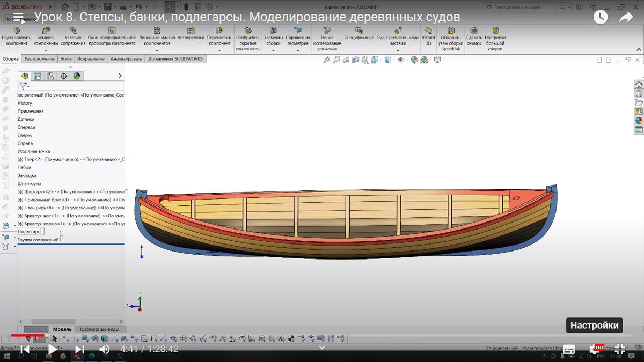
Task: Click the Options gear icon in the top toolbar
Action: point(209,7)
